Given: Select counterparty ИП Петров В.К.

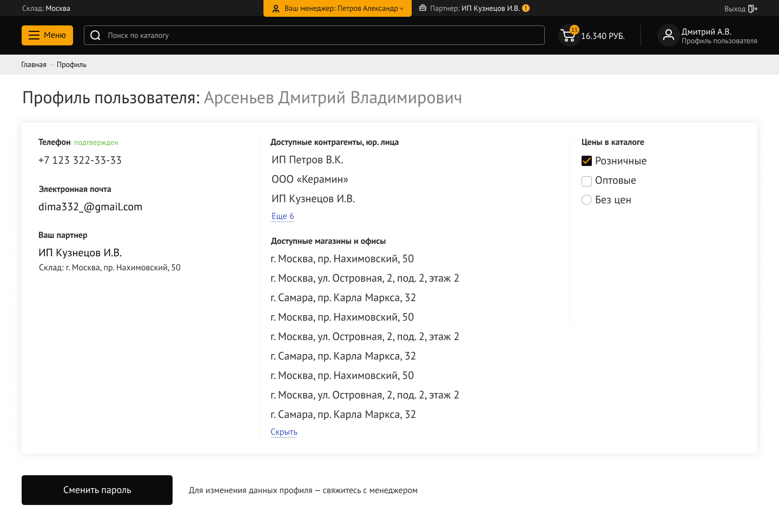Looking at the screenshot, I should click(307, 160).
